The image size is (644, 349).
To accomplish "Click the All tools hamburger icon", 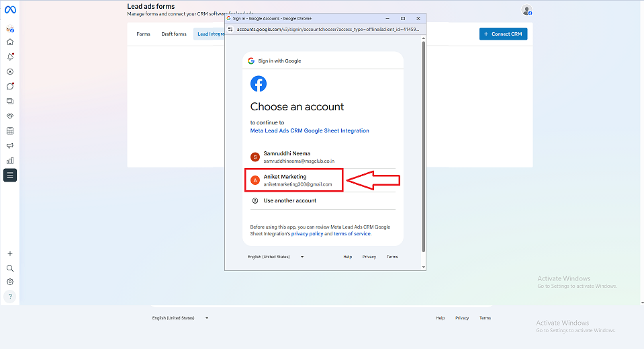I will coord(10,176).
